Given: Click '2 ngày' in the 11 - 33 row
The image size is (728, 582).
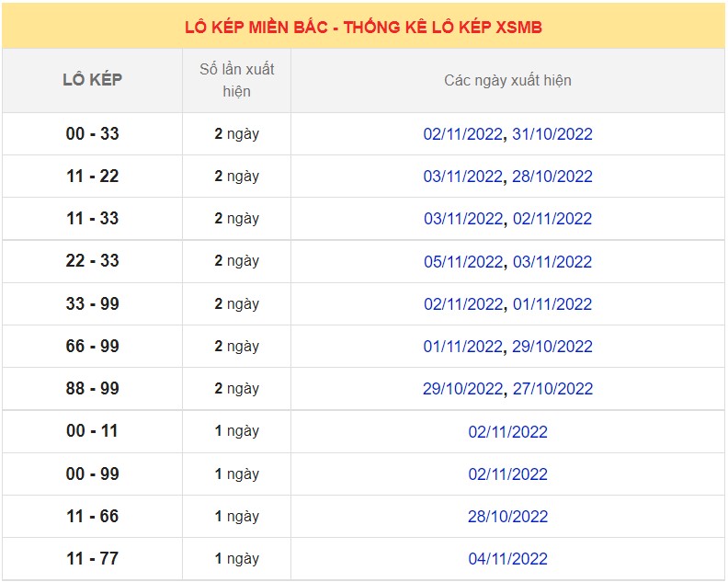Looking at the screenshot, I should (x=237, y=219).
